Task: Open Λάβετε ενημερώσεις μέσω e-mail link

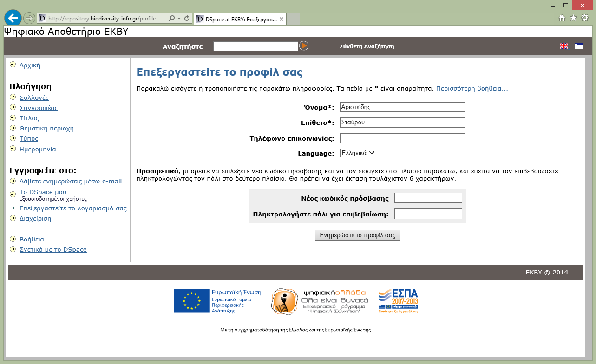Action: pos(71,181)
